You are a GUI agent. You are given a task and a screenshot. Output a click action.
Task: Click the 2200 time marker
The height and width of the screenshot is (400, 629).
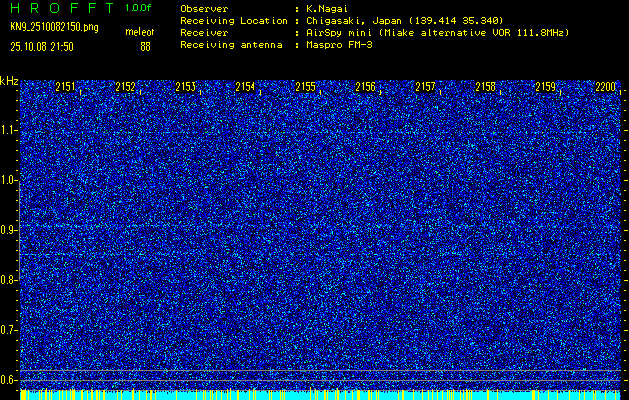(606, 88)
